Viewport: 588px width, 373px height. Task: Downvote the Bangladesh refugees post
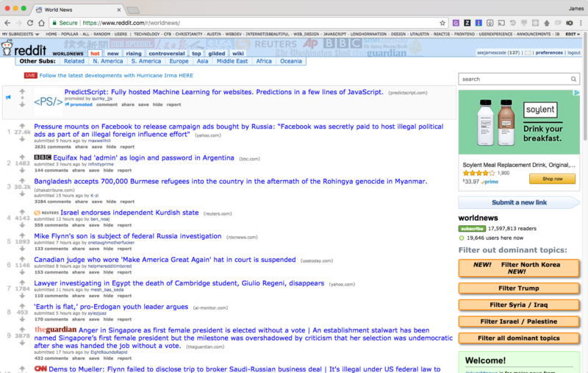coord(22,193)
